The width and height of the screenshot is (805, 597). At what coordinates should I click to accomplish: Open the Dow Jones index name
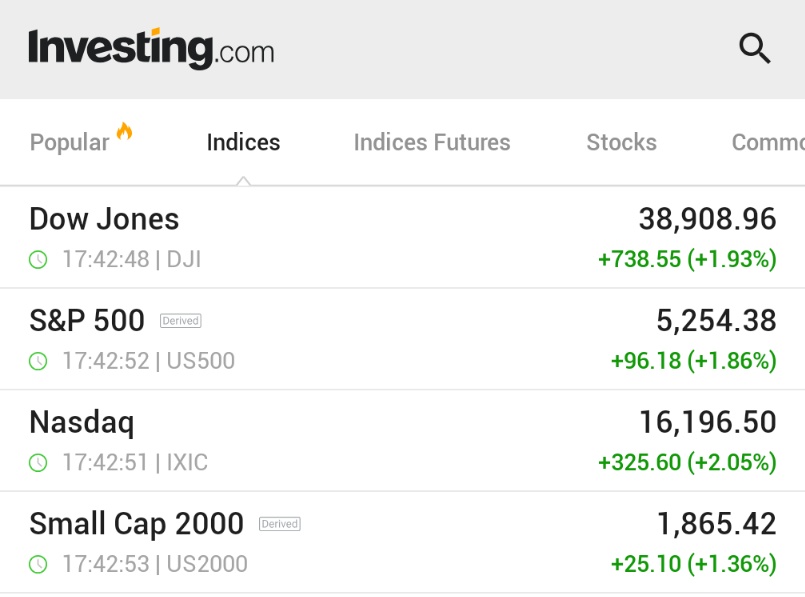pyautogui.click(x=104, y=219)
